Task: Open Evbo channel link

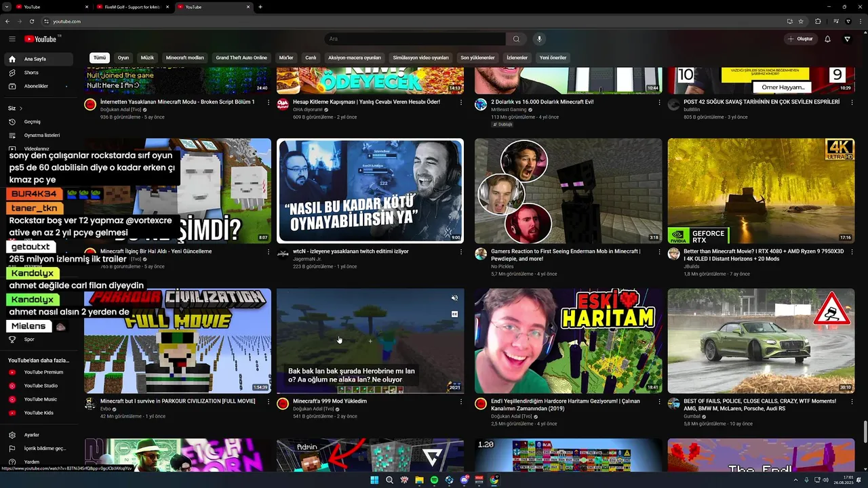Action: point(105,409)
